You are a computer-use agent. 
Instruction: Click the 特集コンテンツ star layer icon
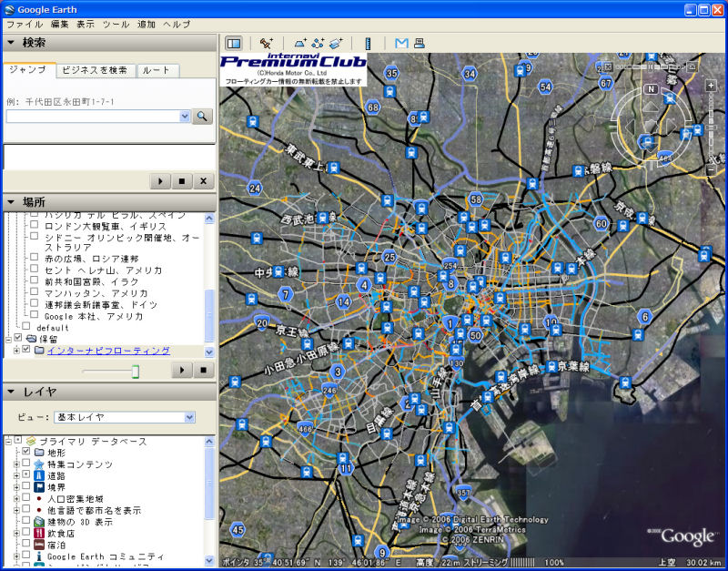point(39,464)
